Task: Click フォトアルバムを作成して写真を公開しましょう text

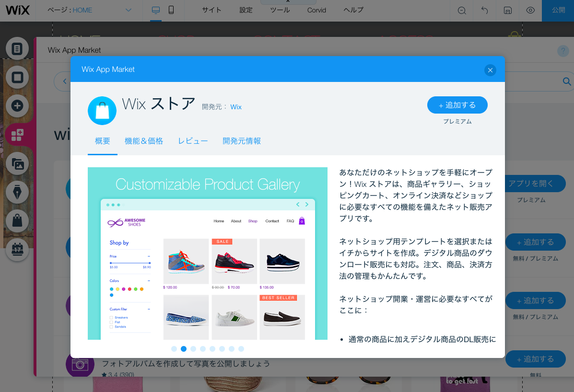Action: click(186, 363)
